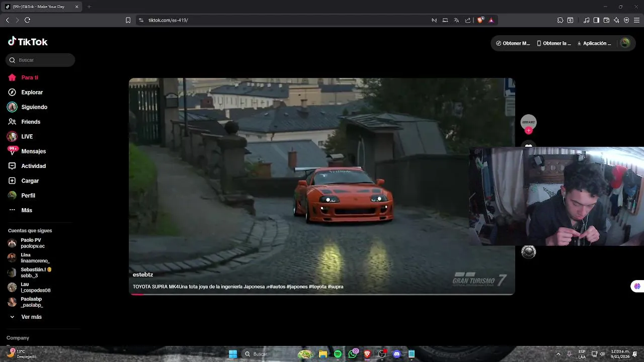Open Spotify from taskbar
The image size is (644, 362).
338,354
